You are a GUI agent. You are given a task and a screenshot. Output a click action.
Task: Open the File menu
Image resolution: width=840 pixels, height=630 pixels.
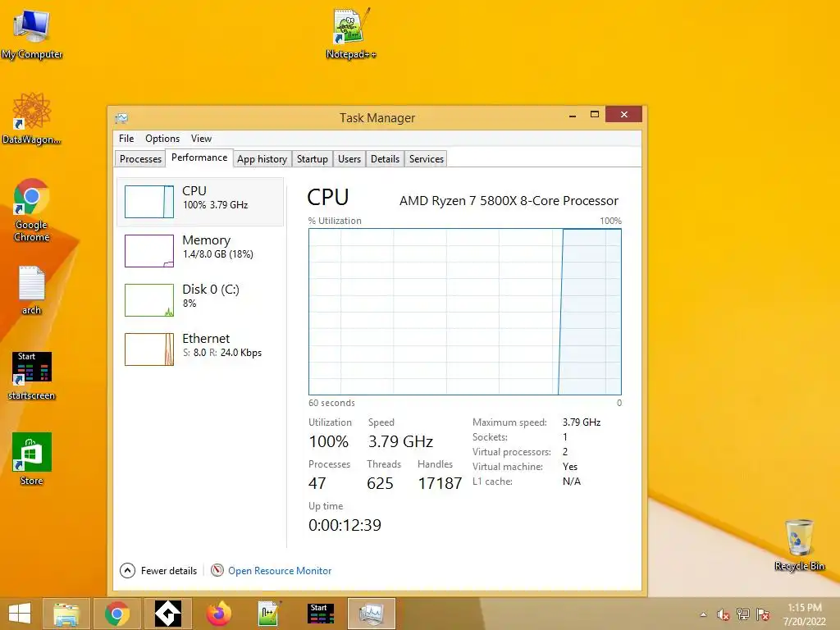[126, 139]
